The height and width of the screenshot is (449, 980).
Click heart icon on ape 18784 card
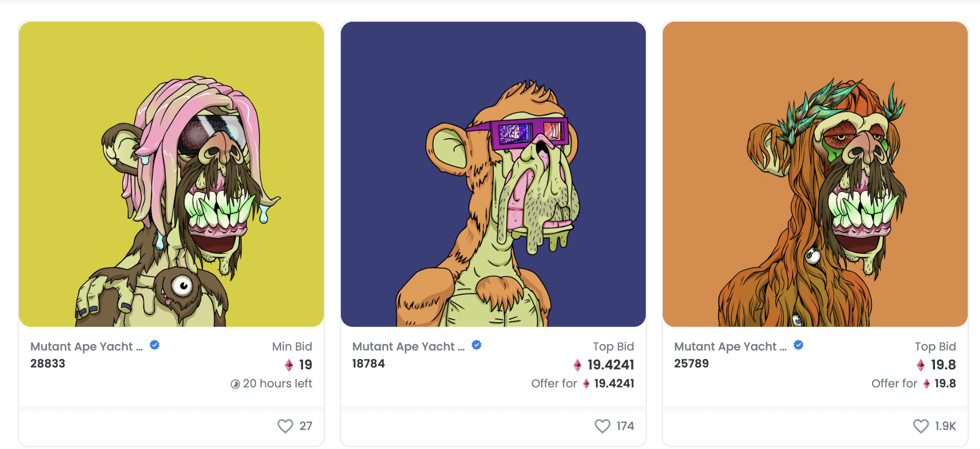click(602, 426)
